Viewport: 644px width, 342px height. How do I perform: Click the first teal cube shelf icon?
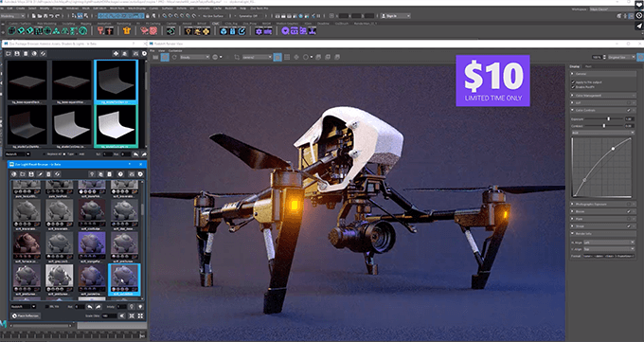click(12, 31)
